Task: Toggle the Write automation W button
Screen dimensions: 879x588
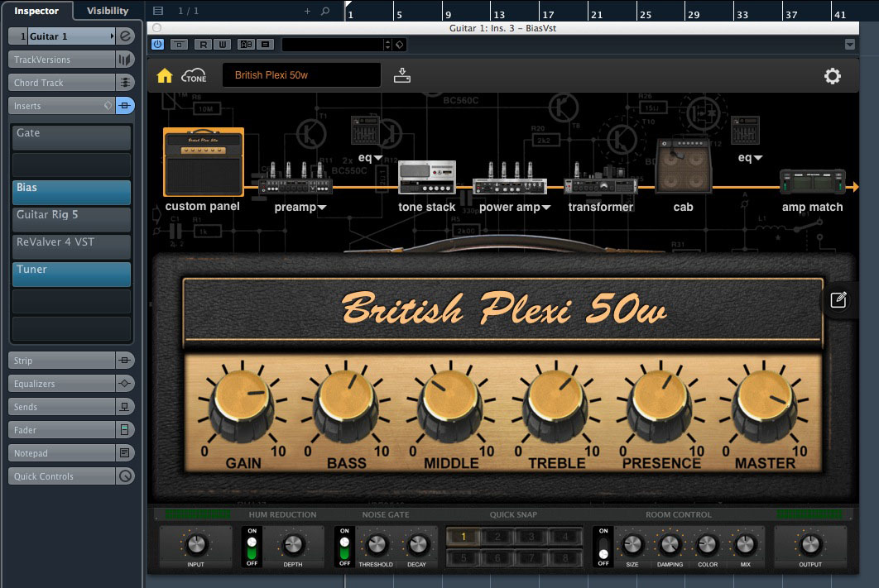Action: point(223,44)
